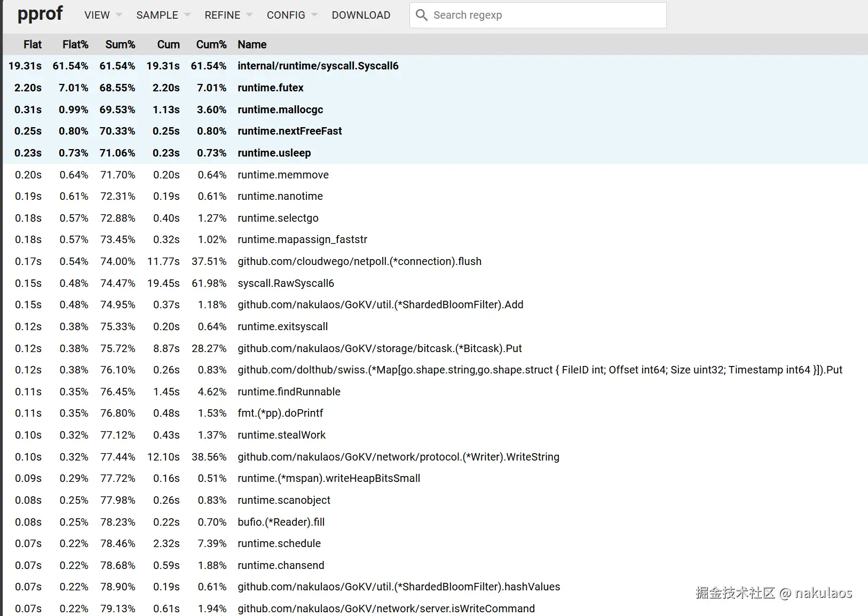Expand the SAMPLE dropdown menu
Image resolution: width=868 pixels, height=616 pixels.
163,15
